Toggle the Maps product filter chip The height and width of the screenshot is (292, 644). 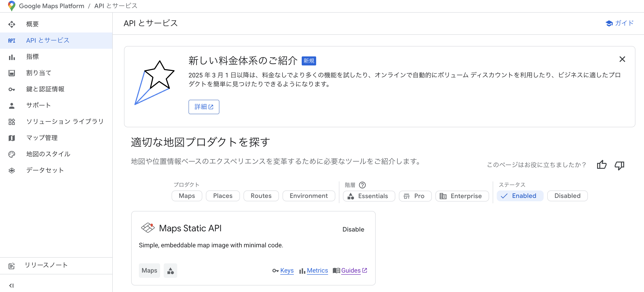pos(186,196)
